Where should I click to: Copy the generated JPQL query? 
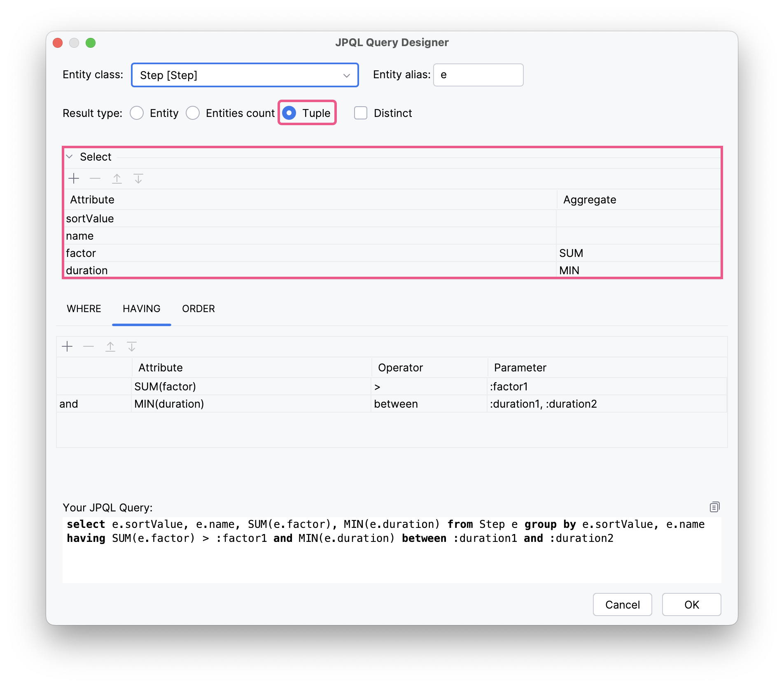(714, 507)
